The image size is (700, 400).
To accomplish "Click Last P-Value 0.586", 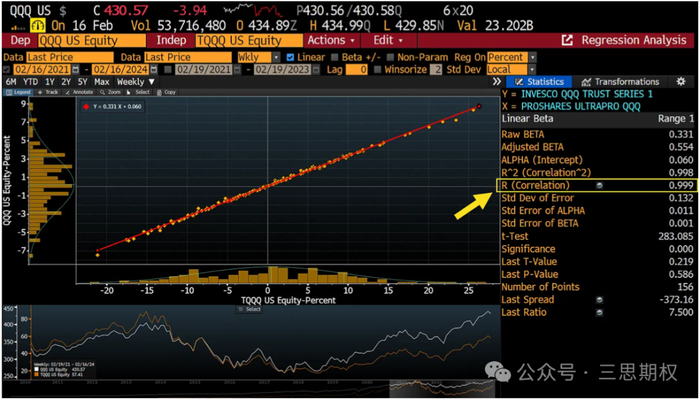I will coord(683,274).
